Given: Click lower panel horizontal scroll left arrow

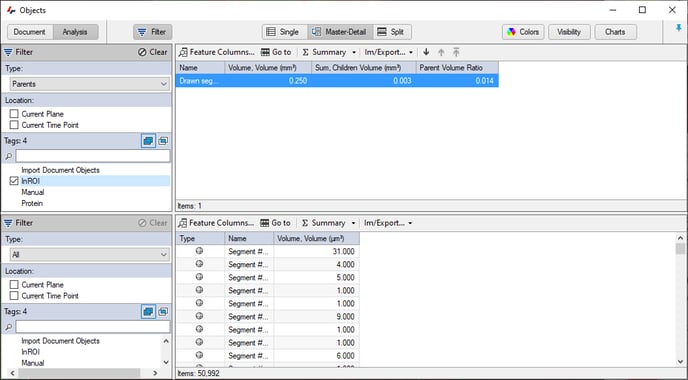Looking at the screenshot, I should pos(12,373).
